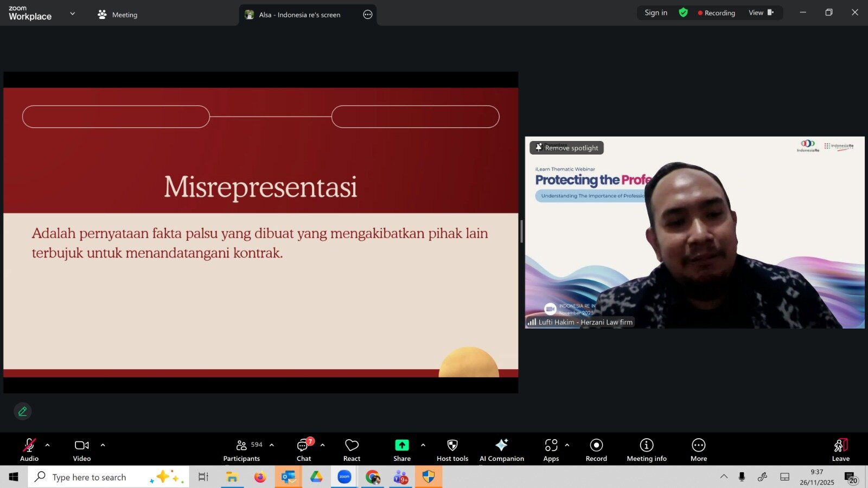
Task: Open the View layout menu
Action: pos(761,13)
